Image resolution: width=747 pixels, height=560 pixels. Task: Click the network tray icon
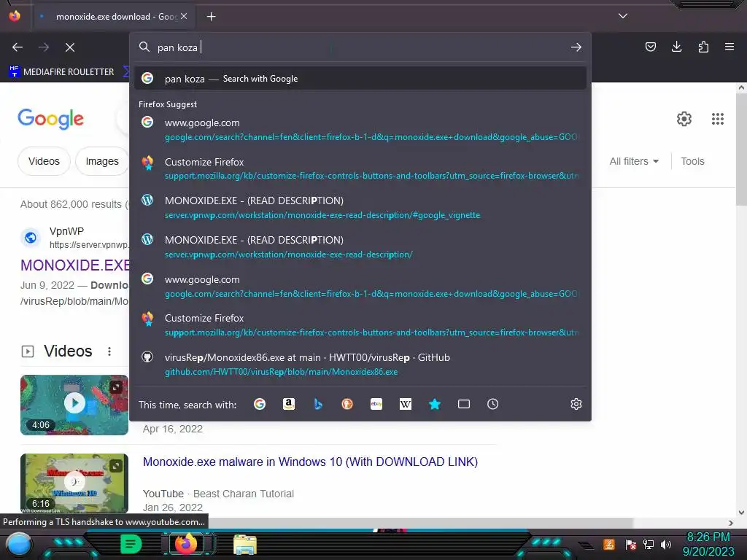[649, 544]
